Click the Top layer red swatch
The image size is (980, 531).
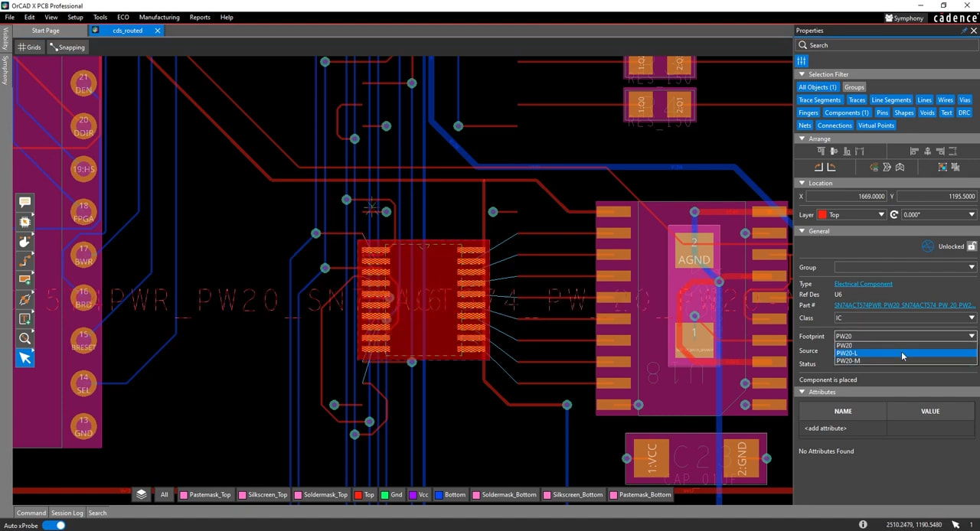pyautogui.click(x=358, y=495)
